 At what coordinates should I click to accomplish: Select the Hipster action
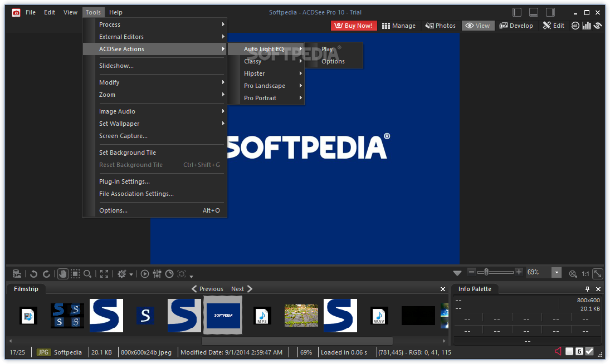coord(266,74)
